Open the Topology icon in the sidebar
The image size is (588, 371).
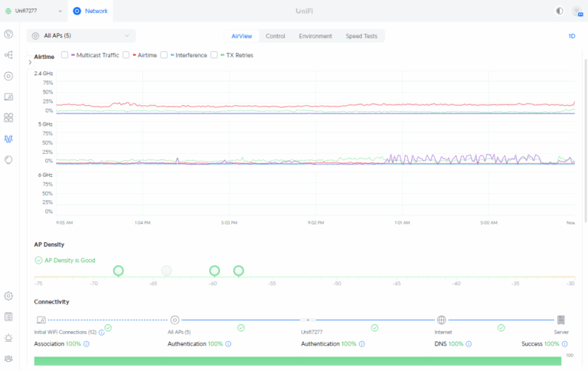8,55
